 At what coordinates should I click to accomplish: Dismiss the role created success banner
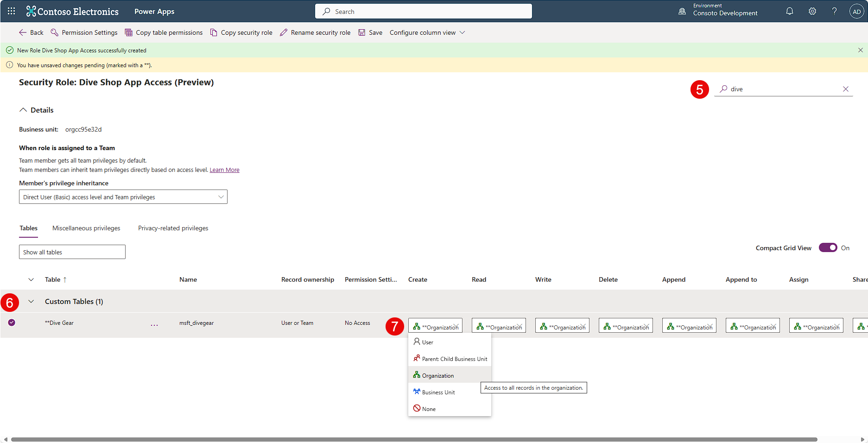click(x=861, y=50)
